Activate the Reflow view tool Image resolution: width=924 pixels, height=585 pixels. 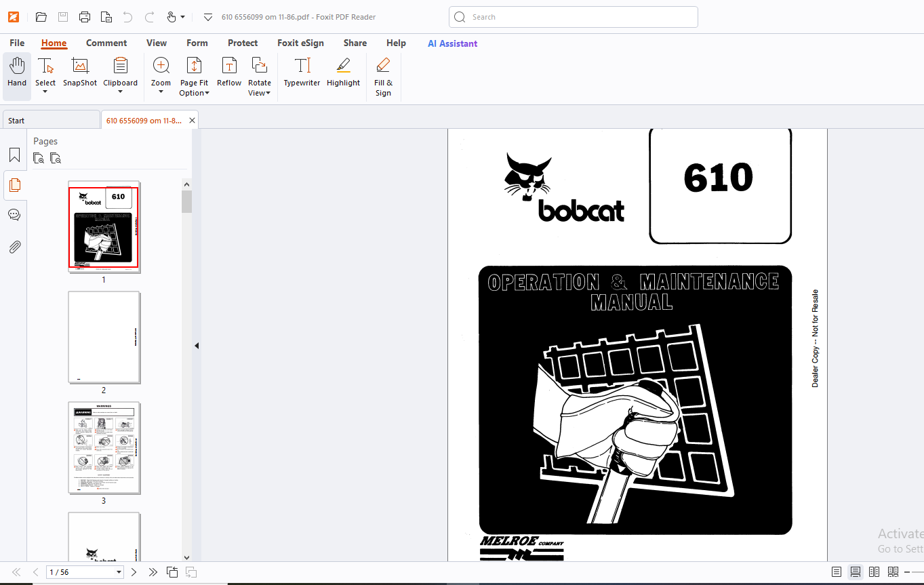tap(229, 72)
